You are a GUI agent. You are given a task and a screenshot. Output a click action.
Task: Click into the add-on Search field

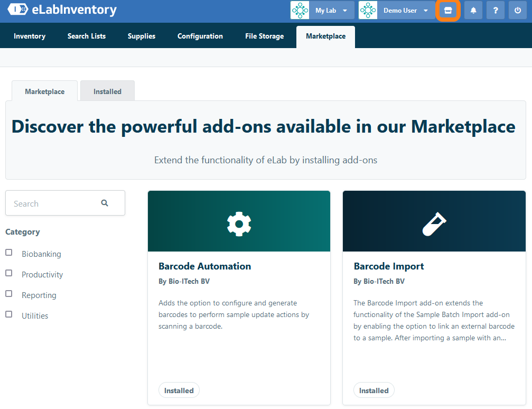(x=53, y=203)
